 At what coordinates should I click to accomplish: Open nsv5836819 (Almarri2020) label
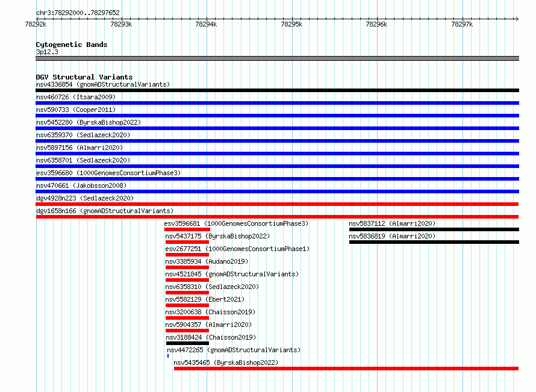392,236
